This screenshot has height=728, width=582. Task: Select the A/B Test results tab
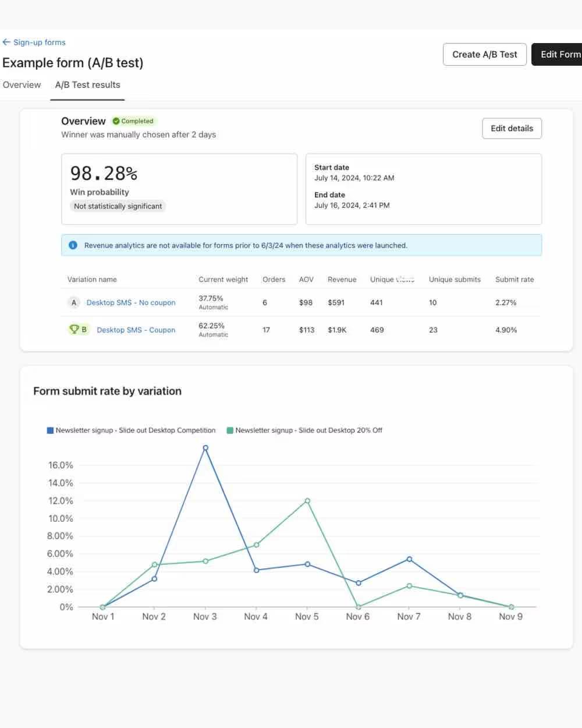[x=87, y=84]
